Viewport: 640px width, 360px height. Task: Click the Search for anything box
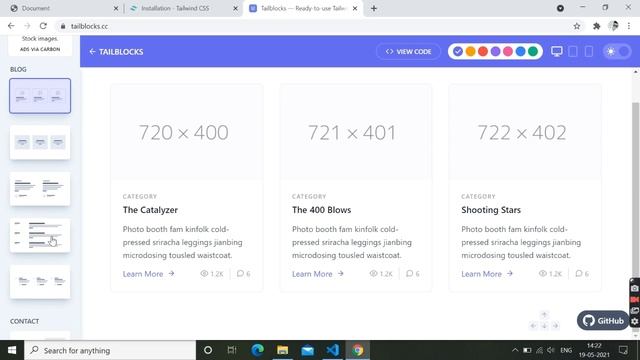110,350
